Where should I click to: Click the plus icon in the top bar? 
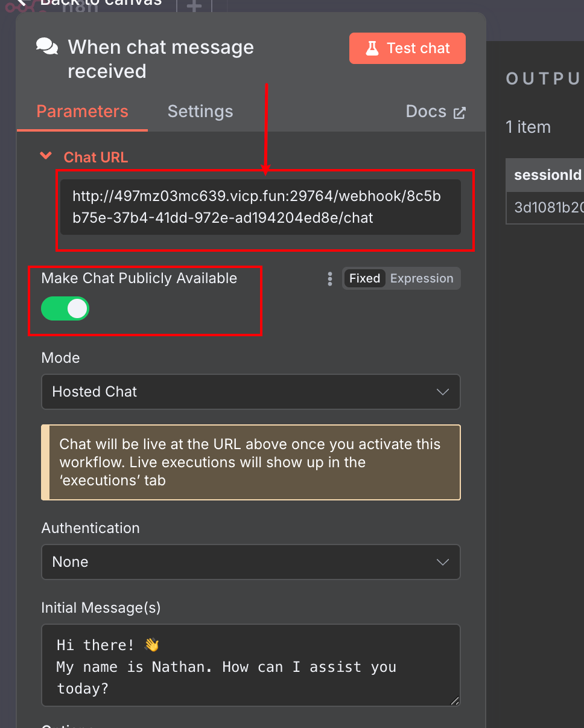(x=194, y=6)
